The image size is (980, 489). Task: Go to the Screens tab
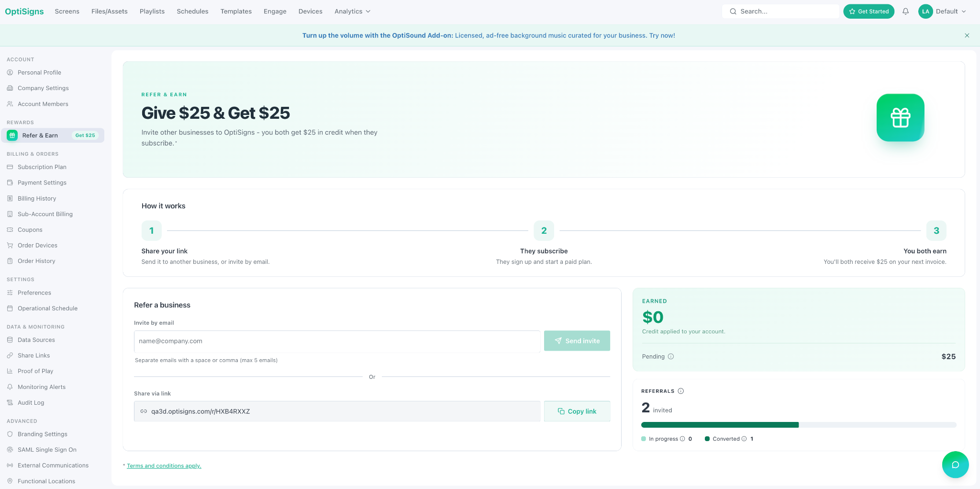pos(67,11)
